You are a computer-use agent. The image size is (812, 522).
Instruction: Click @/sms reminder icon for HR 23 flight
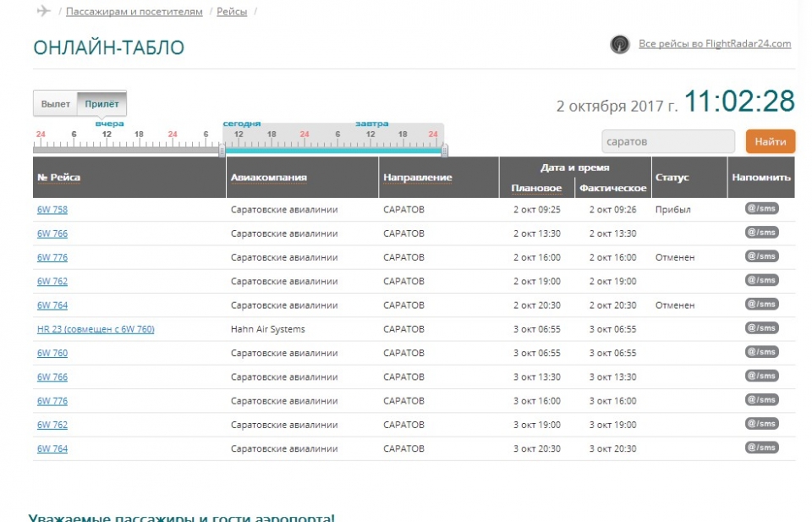coord(761,328)
